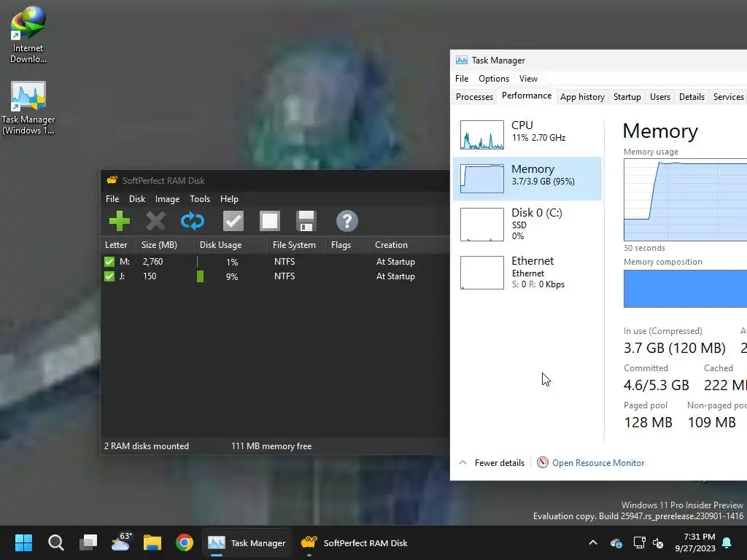Switch to the Users tab
Screen dimensions: 747x560
(x=659, y=97)
